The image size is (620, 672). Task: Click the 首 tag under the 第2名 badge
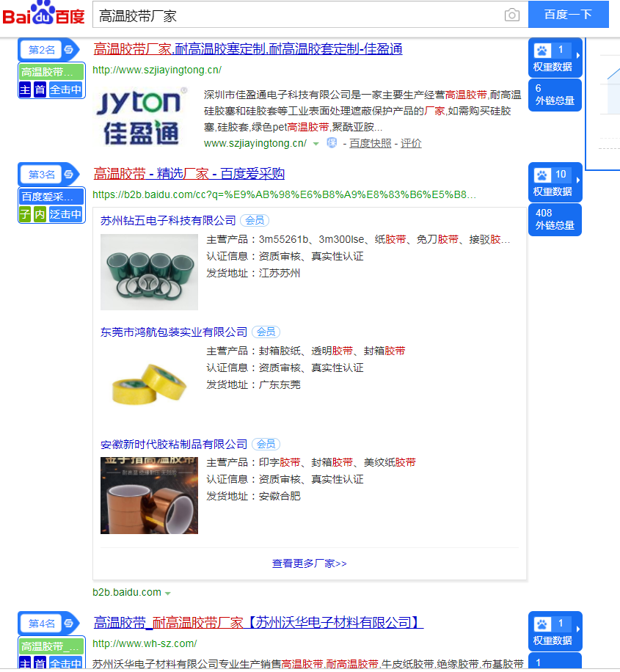40,90
